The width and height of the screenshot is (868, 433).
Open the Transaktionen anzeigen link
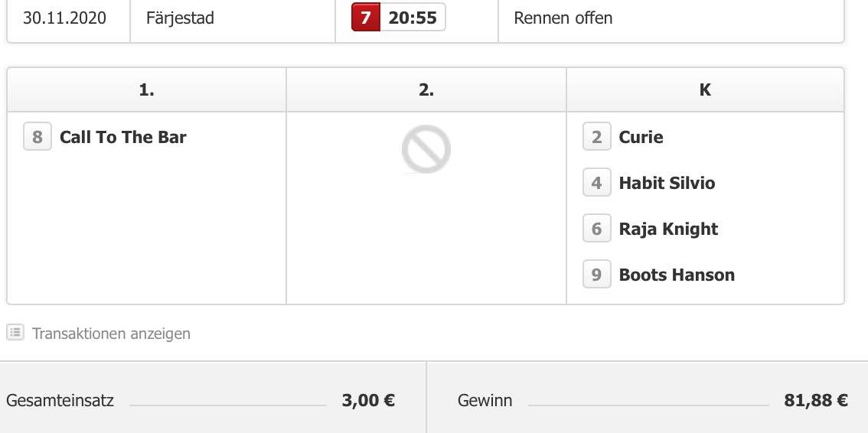point(111,334)
